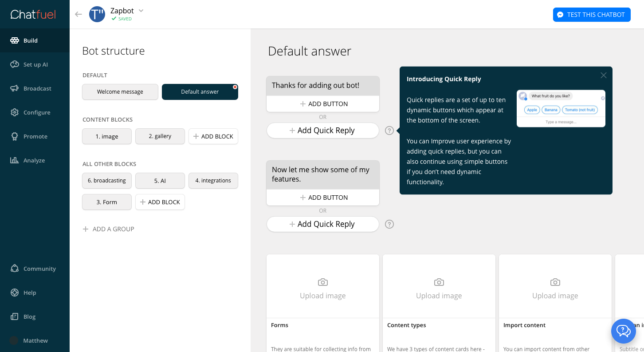Click the quick reply preview image

coord(561,109)
